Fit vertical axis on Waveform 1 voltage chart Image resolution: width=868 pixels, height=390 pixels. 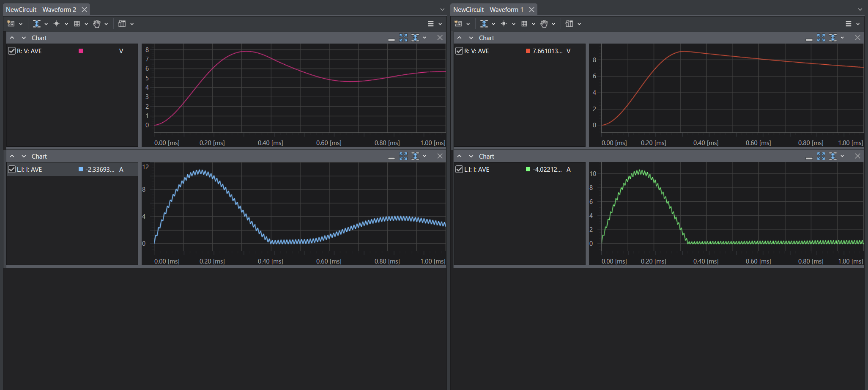(x=833, y=38)
